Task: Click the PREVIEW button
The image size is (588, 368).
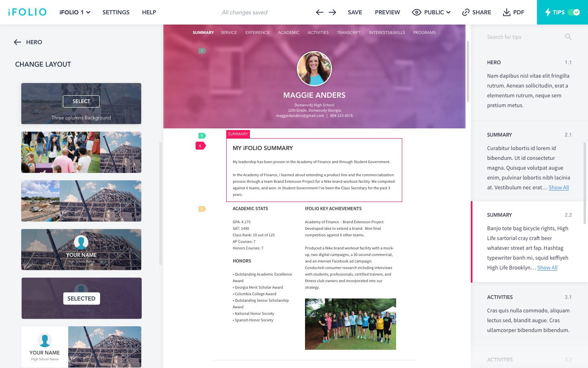Action: [388, 12]
